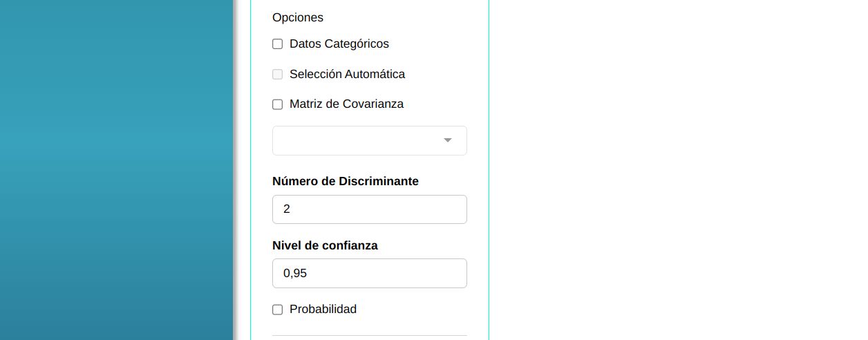The width and height of the screenshot is (868, 340).
Task: Click the empty white area right of options
Action: 677,170
